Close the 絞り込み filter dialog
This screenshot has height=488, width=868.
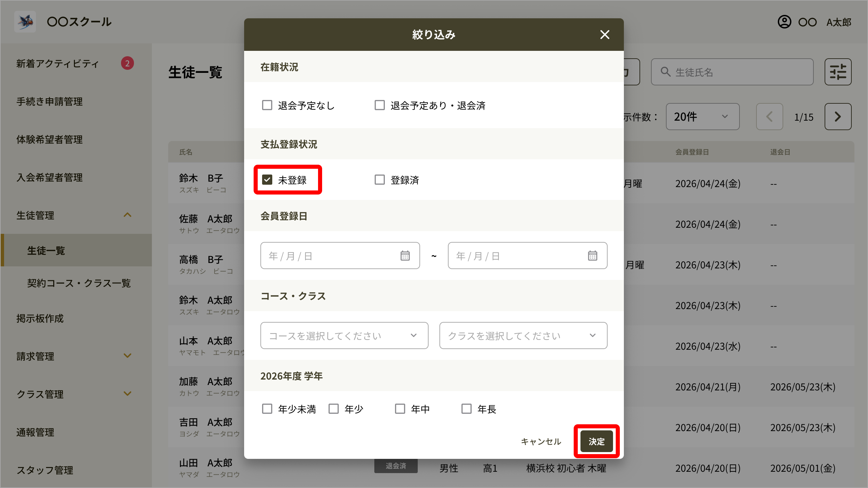pyautogui.click(x=605, y=35)
